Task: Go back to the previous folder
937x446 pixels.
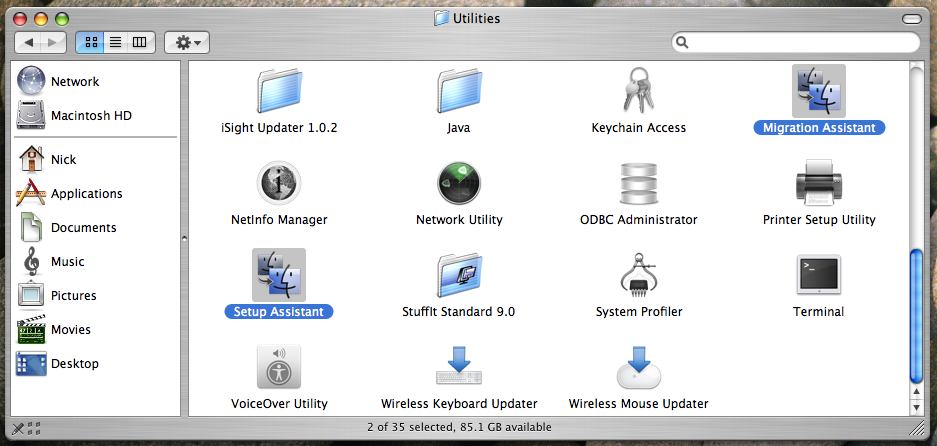Action: [x=29, y=42]
